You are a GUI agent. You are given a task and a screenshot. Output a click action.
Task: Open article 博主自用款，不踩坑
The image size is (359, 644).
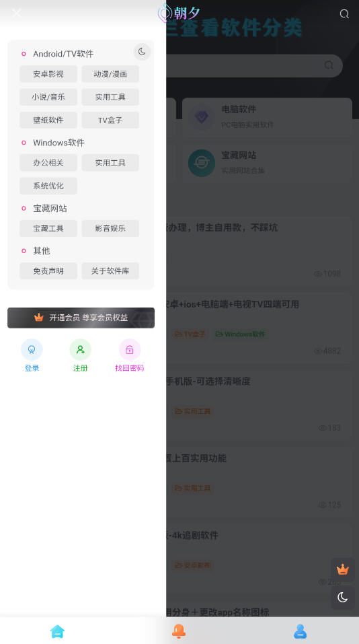[222, 227]
